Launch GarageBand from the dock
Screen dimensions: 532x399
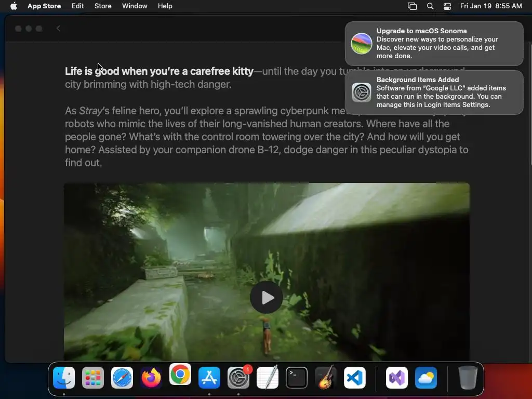[326, 378]
